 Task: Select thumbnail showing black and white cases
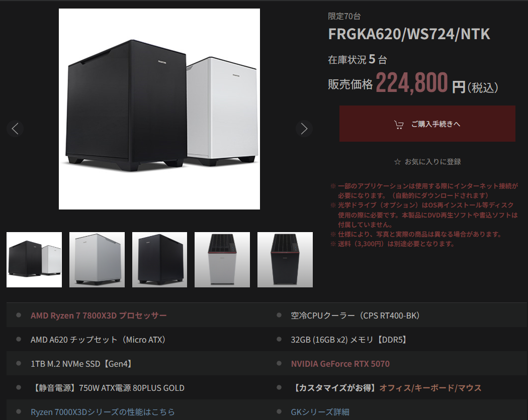(x=34, y=260)
